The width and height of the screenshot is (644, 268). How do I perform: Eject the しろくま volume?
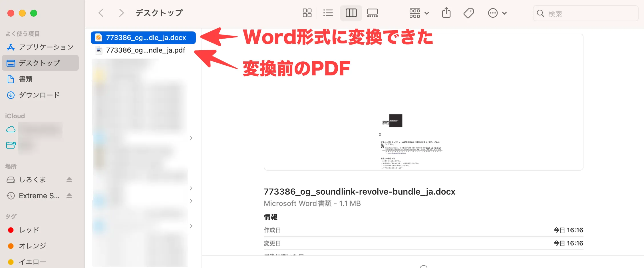[69, 180]
